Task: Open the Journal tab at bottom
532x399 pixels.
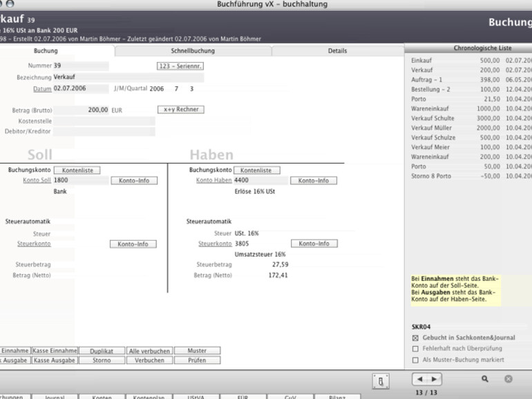Action: pos(55,397)
